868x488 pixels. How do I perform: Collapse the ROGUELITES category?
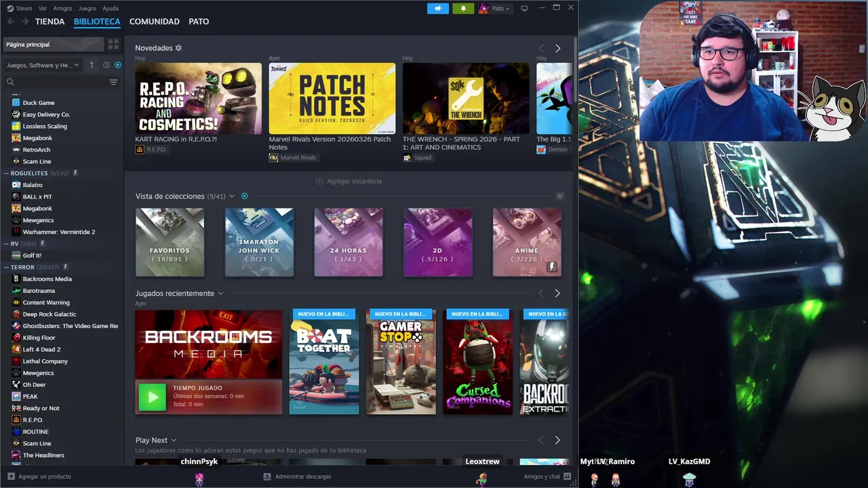pyautogui.click(x=6, y=174)
